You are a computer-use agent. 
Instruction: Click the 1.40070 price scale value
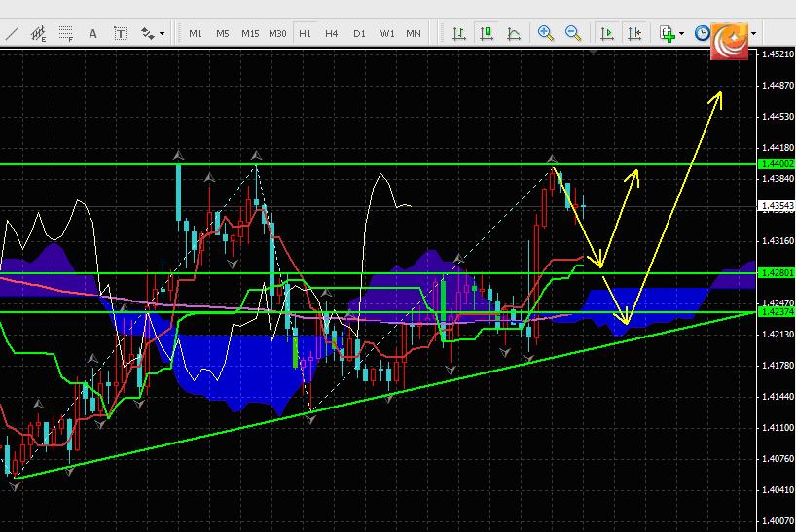(x=778, y=521)
